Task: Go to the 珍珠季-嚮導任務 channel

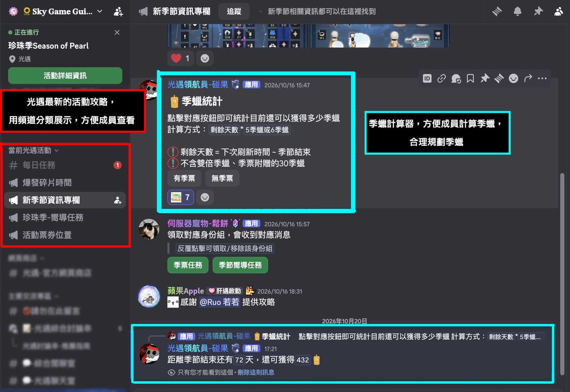Action: tap(65, 217)
